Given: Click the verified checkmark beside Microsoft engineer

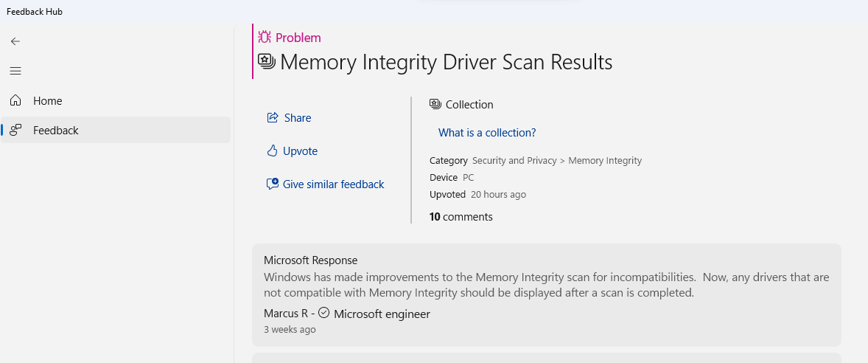Looking at the screenshot, I should click(323, 313).
